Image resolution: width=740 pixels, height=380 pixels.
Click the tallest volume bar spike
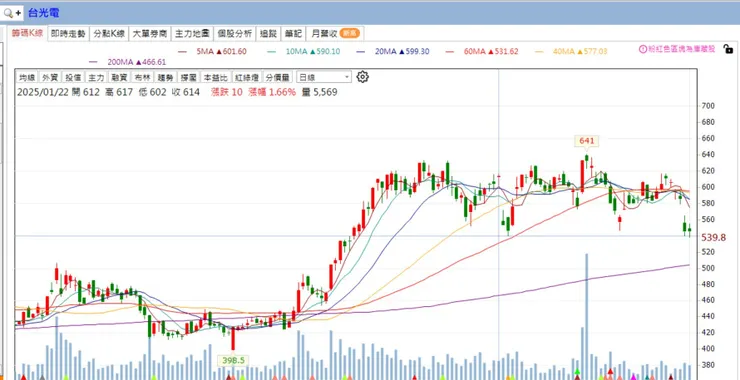tap(587, 316)
